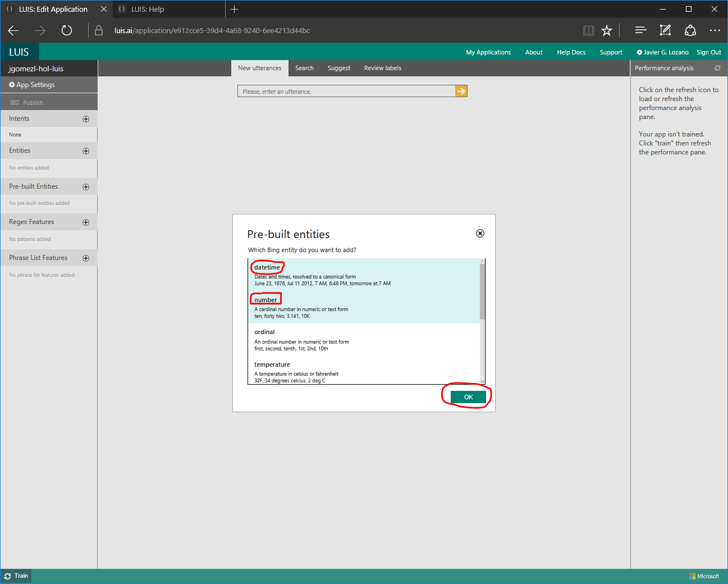This screenshot has height=584, width=728.
Task: Click scrollbar down arrow in entity list
Action: pyautogui.click(x=482, y=381)
